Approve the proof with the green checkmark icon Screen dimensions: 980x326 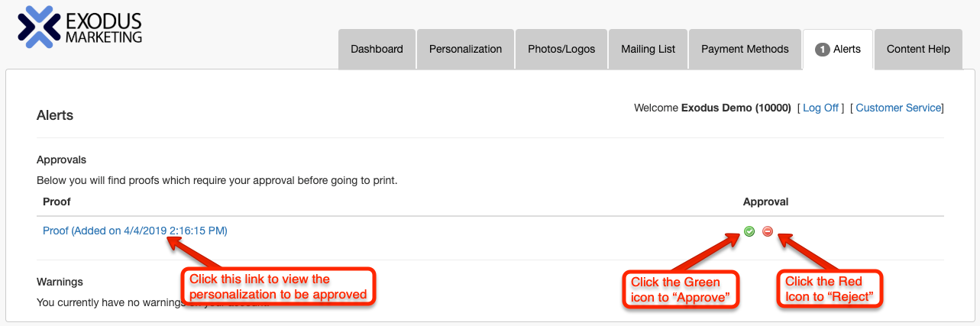point(749,231)
